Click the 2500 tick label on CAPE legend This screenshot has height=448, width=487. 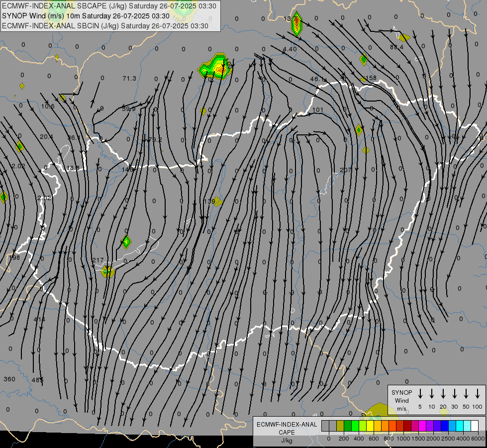pos(448,439)
